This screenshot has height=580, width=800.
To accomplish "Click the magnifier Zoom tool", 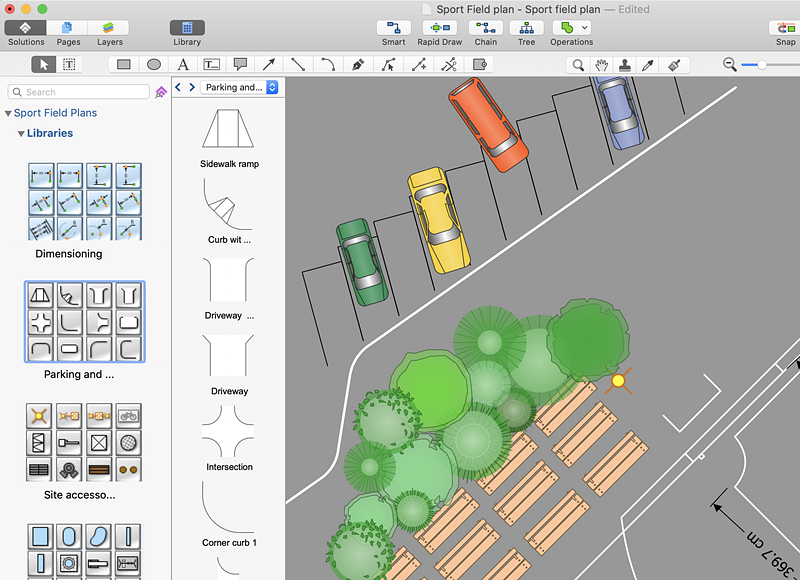I will 578,64.
